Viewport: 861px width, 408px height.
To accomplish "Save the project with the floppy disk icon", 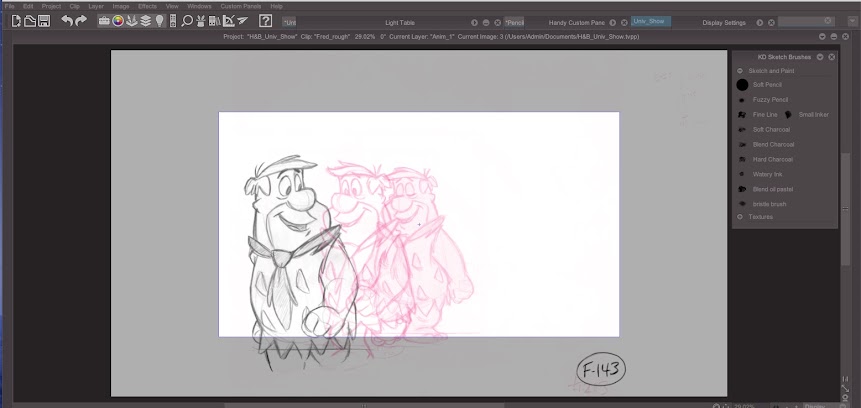I will [44, 21].
